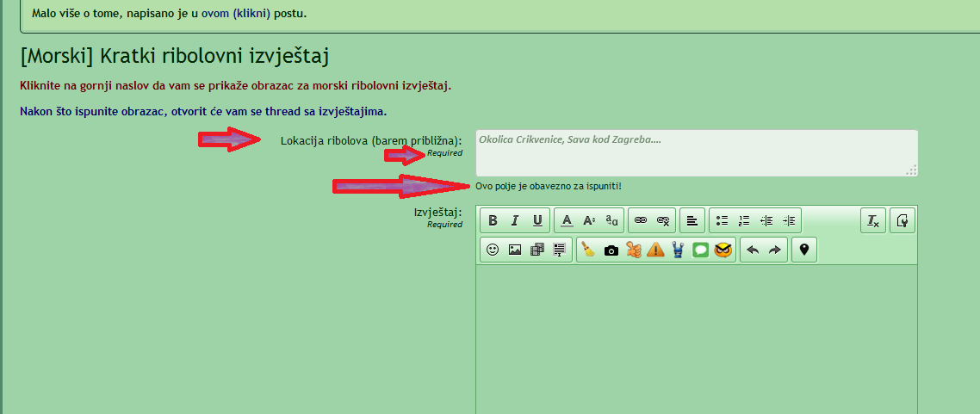This screenshot has height=414, width=980.
Task: Decrease indent with the outdent icon
Action: tap(766, 220)
